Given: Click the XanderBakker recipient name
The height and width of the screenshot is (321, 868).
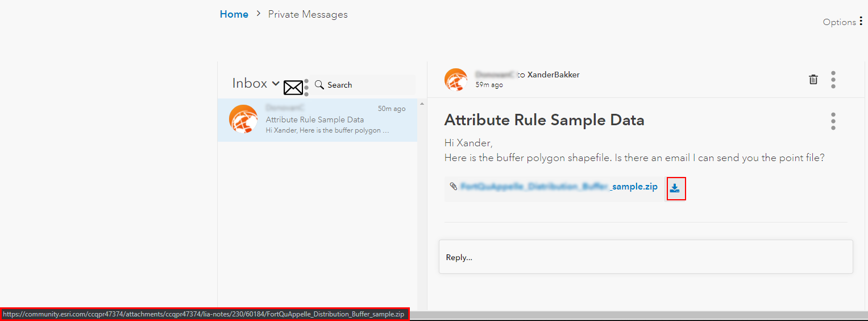Looking at the screenshot, I should pos(553,75).
